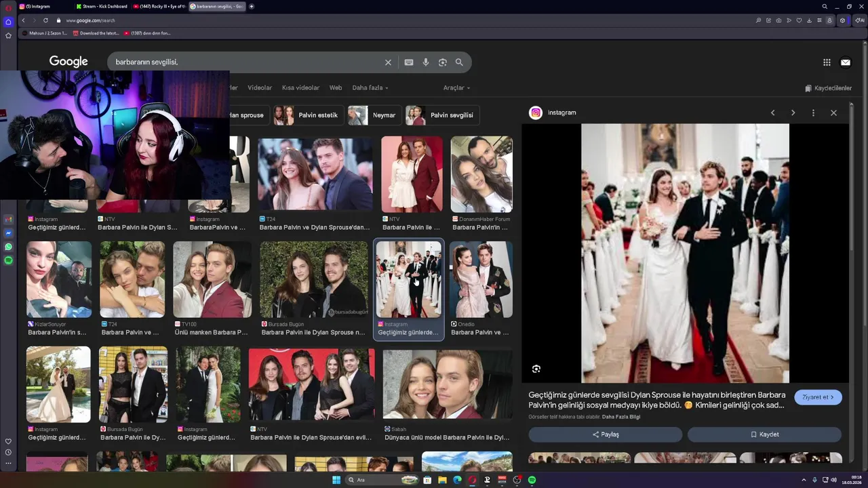868x488 pixels.
Task: Expand the Daha fazla dropdown
Action: click(x=370, y=87)
